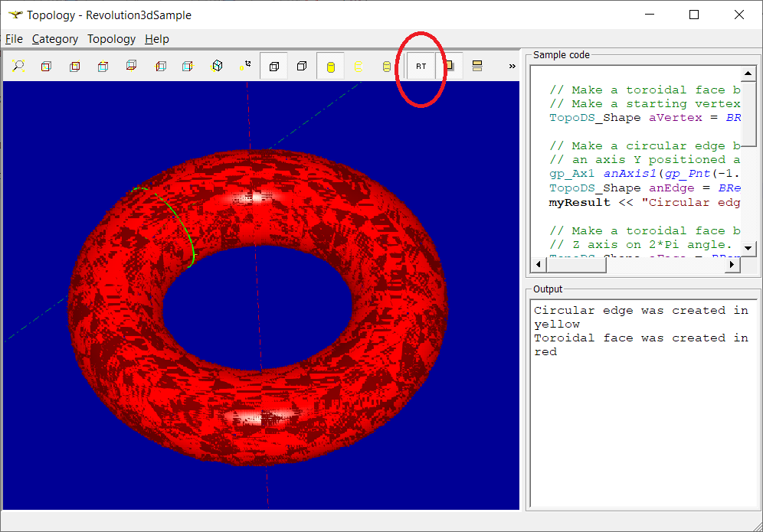Click the Fit All magnifier icon
The image size is (763, 532).
pos(18,67)
